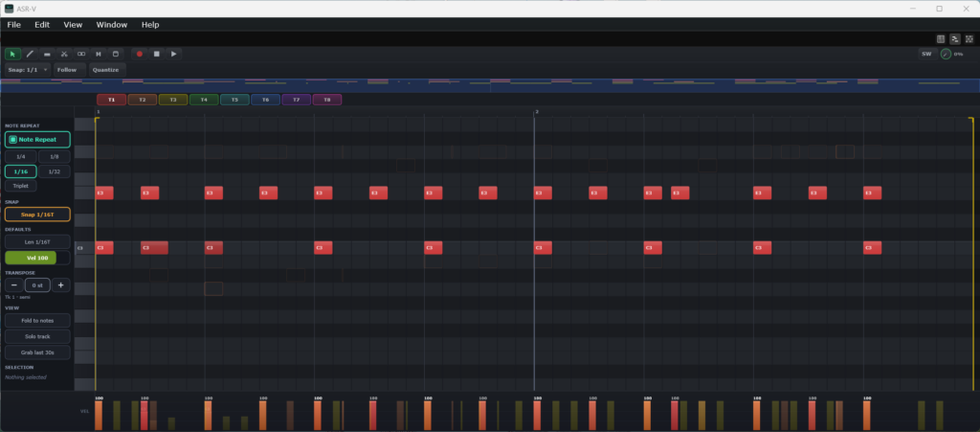Screen dimensions: 980x432
Task: Click the VEL lane label
Action: point(84,411)
